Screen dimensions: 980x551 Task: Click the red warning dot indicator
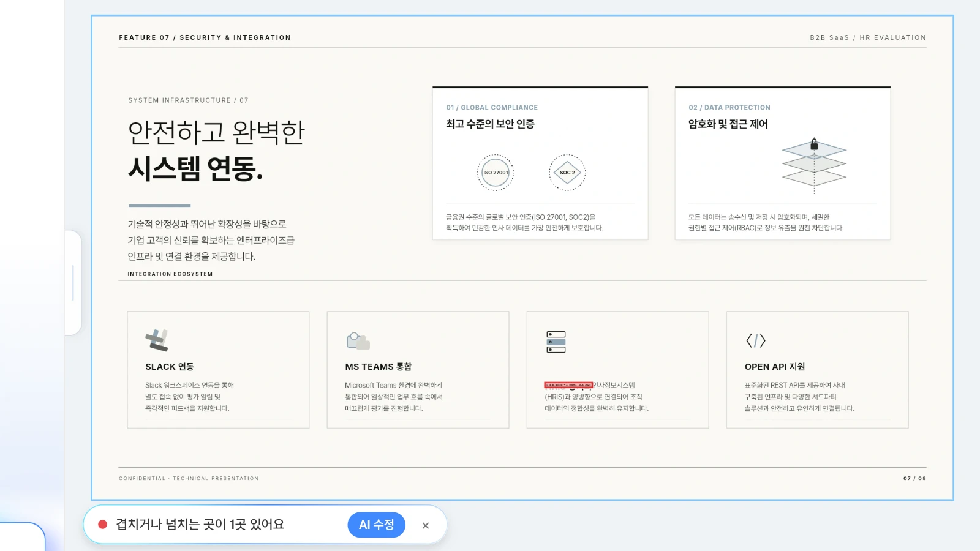(x=103, y=525)
